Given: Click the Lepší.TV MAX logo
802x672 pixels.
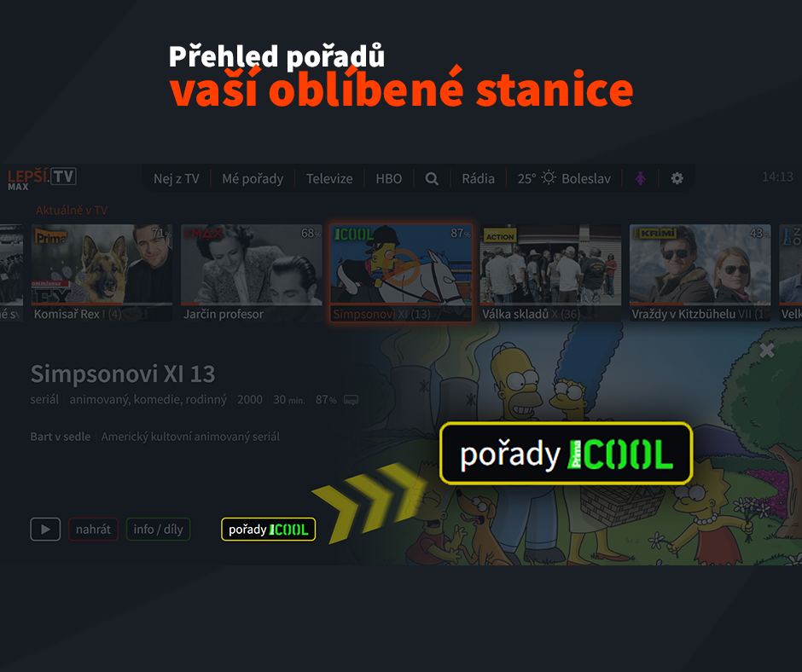Looking at the screenshot, I should point(42,178).
